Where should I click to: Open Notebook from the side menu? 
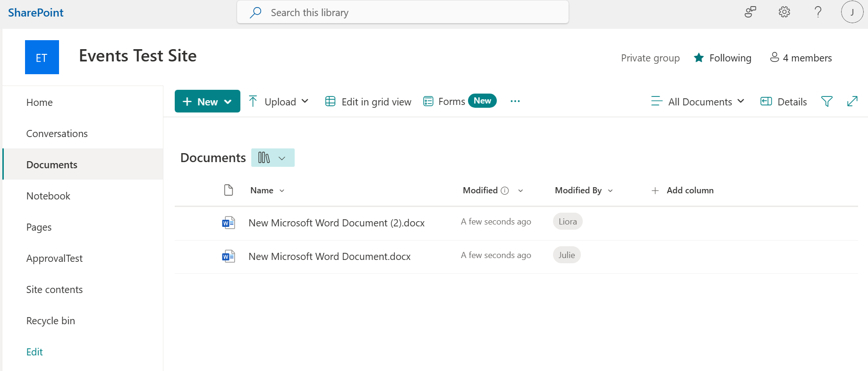(48, 196)
